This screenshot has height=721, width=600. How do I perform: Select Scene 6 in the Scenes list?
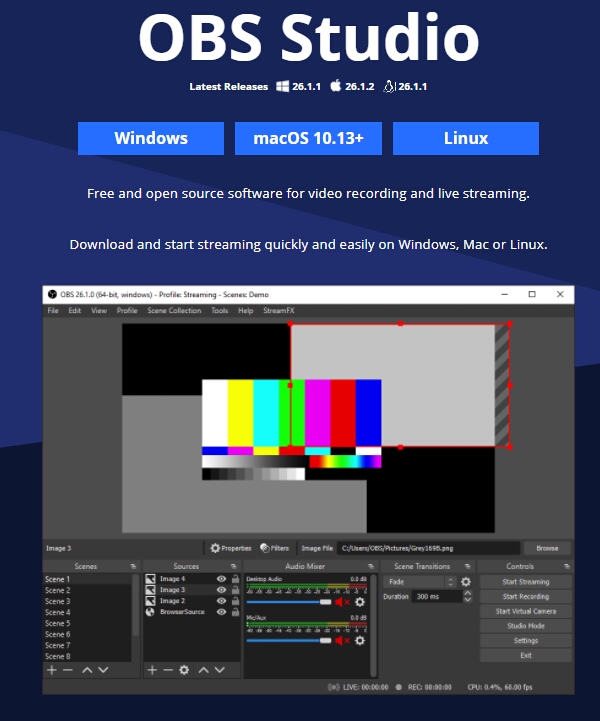click(87, 634)
